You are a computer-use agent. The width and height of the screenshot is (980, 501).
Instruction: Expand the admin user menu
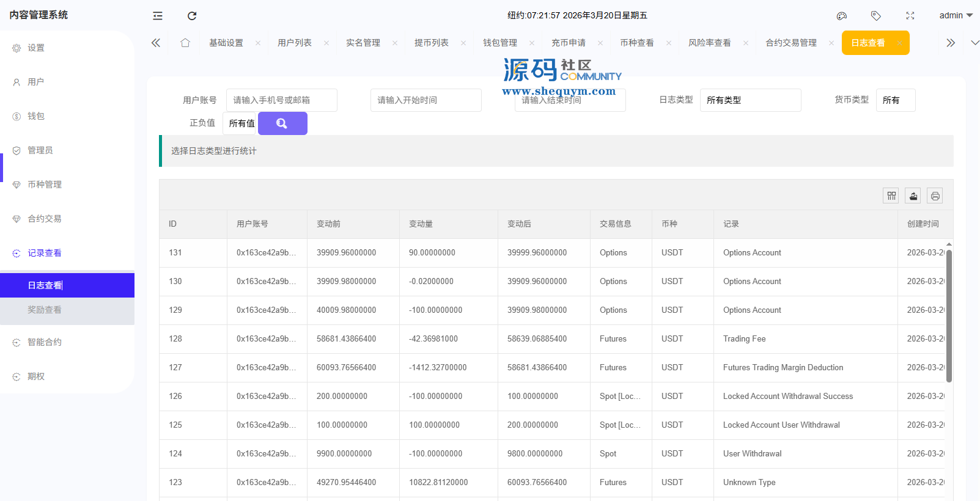click(x=956, y=16)
